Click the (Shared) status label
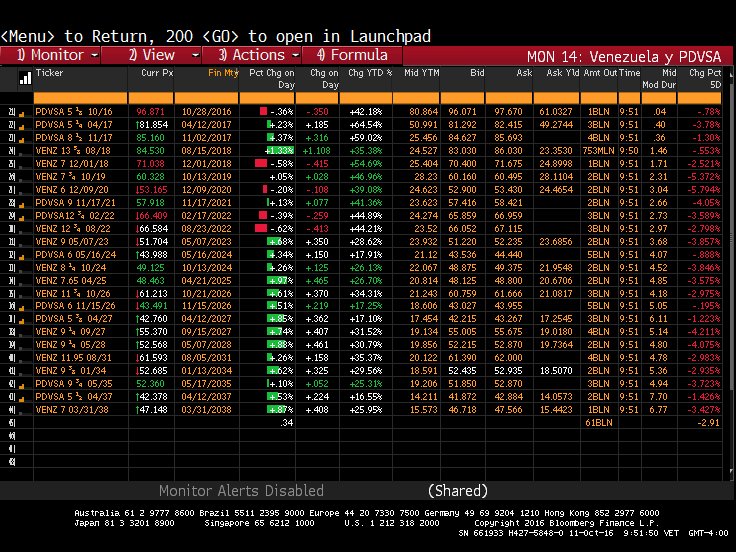This screenshot has width=736, height=552. (458, 491)
